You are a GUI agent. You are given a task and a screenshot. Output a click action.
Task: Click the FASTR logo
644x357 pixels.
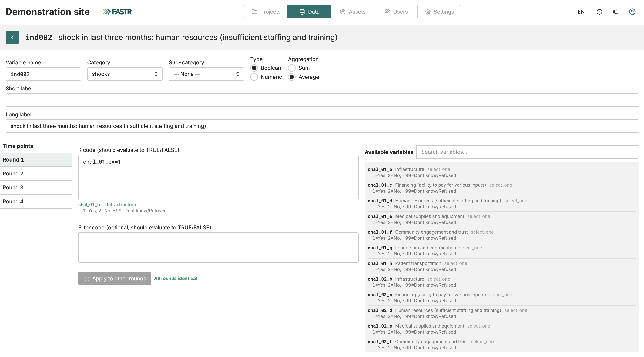[117, 12]
